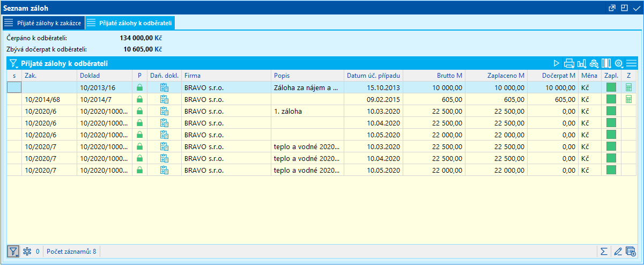Click the Měna column header
The width and height of the screenshot is (644, 265).
590,76
